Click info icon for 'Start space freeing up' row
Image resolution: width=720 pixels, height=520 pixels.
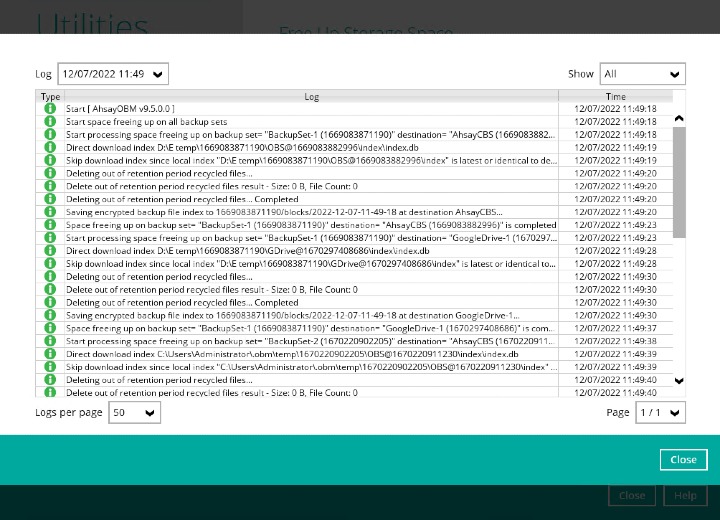click(50, 121)
